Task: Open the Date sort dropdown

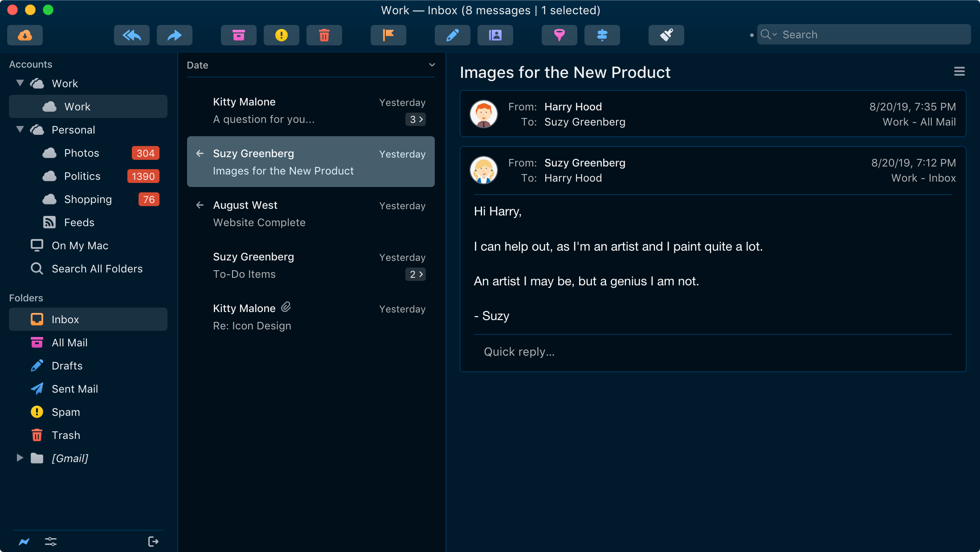Action: tap(432, 65)
